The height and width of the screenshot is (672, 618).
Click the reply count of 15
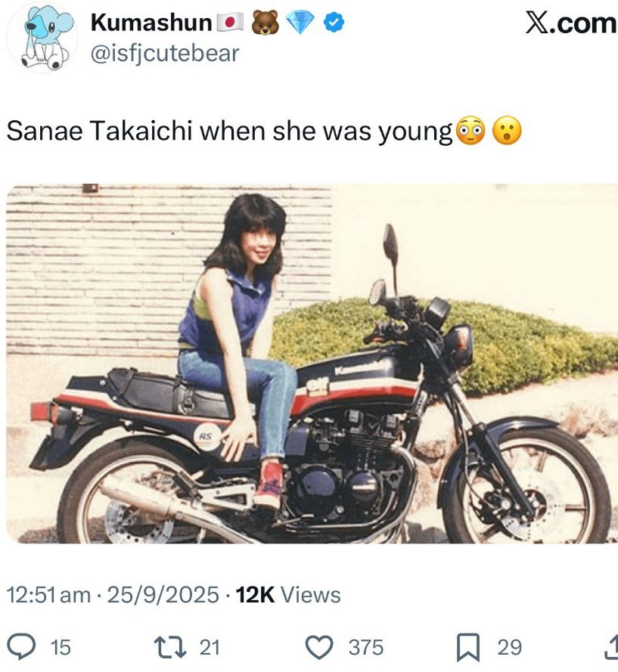pos(60,648)
